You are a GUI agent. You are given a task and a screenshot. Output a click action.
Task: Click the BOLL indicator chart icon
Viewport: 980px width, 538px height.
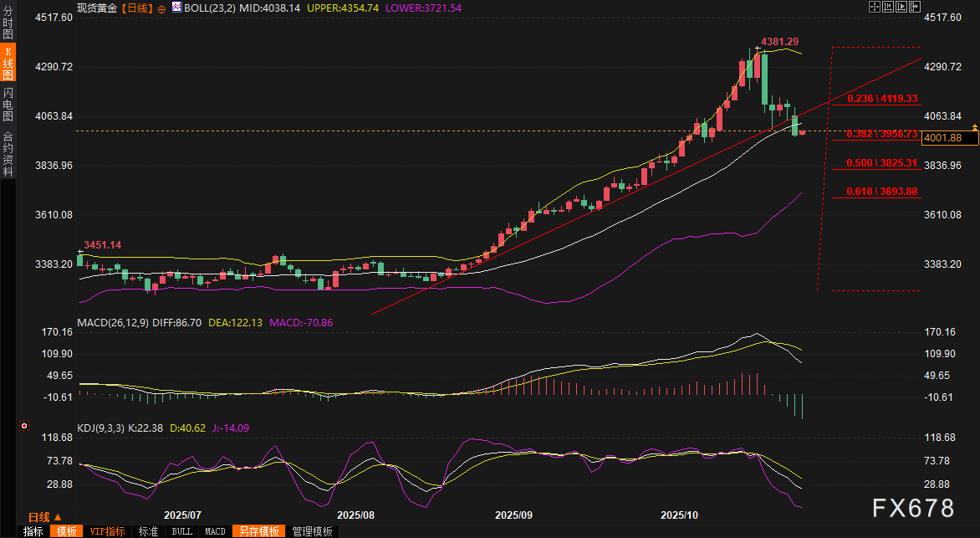coord(176,7)
